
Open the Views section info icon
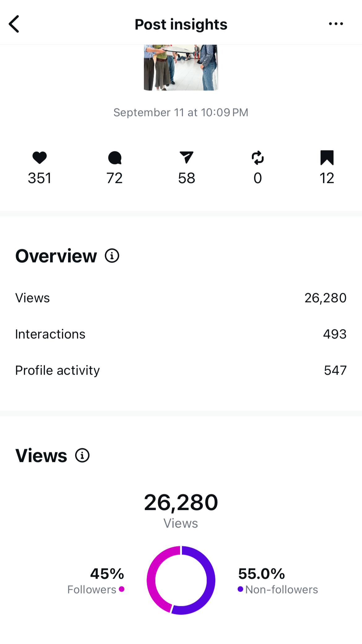(x=82, y=455)
